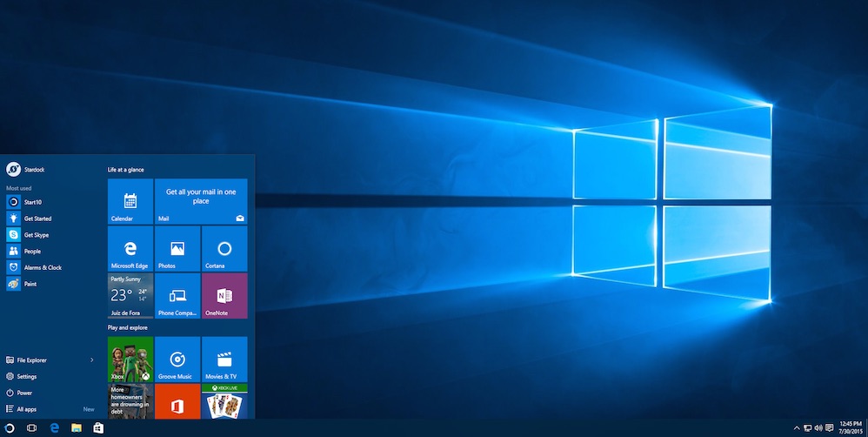Image resolution: width=868 pixels, height=437 pixels.
Task: Launch Microsoft Edge from Start tile
Action: pyautogui.click(x=130, y=248)
